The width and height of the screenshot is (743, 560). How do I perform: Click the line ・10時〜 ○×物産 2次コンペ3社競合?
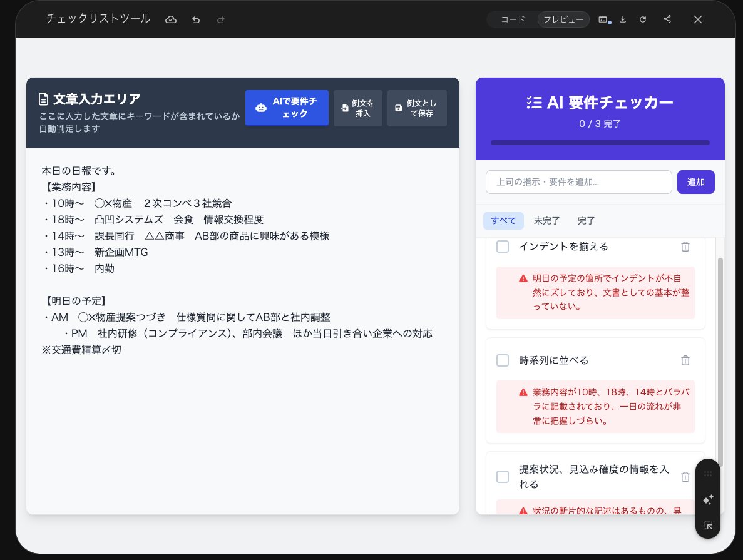137,203
